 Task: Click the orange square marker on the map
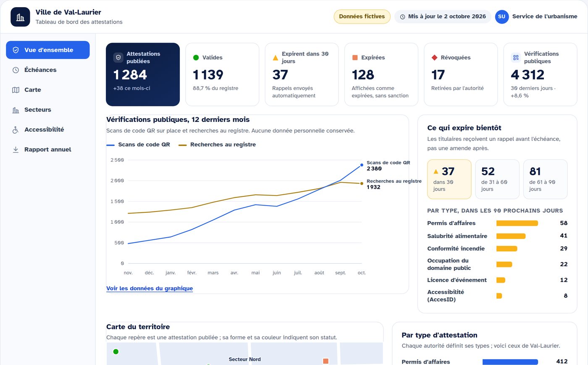(325, 361)
